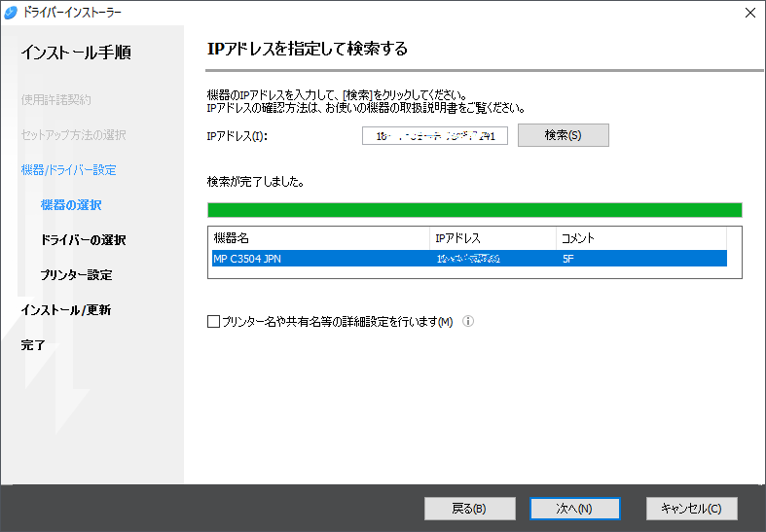Click the info icon beside detailed settings checkbox

coord(468,322)
